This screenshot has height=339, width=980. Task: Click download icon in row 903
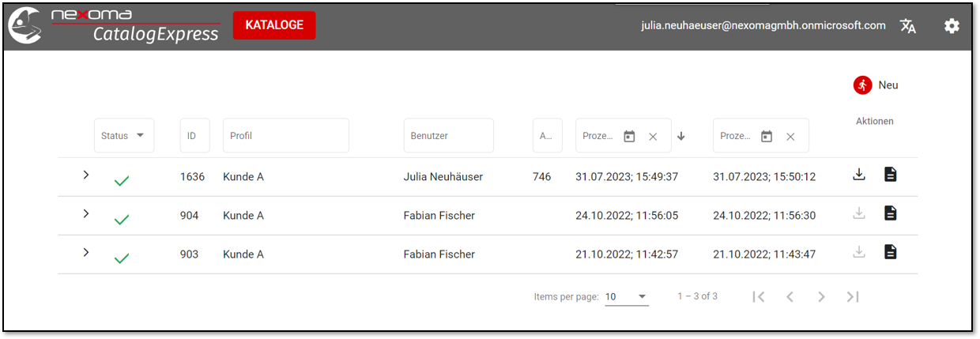point(860,252)
